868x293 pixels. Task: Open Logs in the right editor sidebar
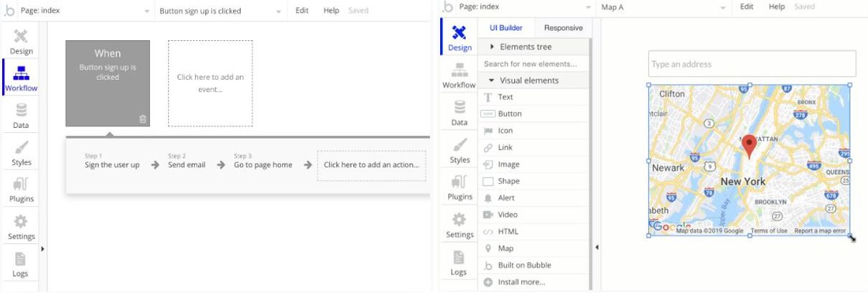[459, 263]
